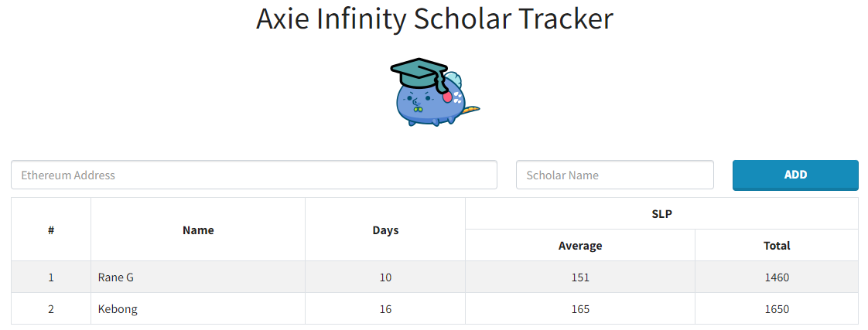Click the Average column header
This screenshot has height=330, width=868.
pos(580,246)
